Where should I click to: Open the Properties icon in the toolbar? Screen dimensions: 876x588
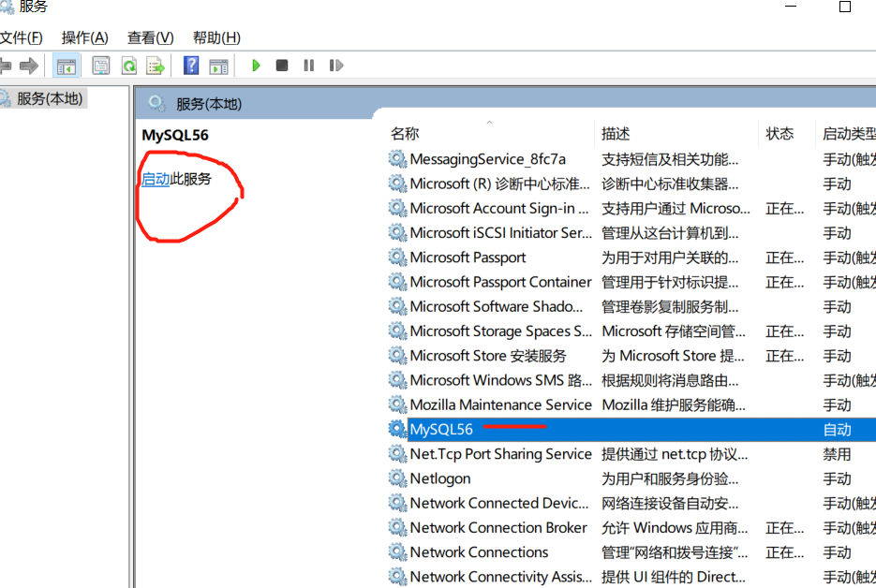pyautogui.click(x=99, y=65)
